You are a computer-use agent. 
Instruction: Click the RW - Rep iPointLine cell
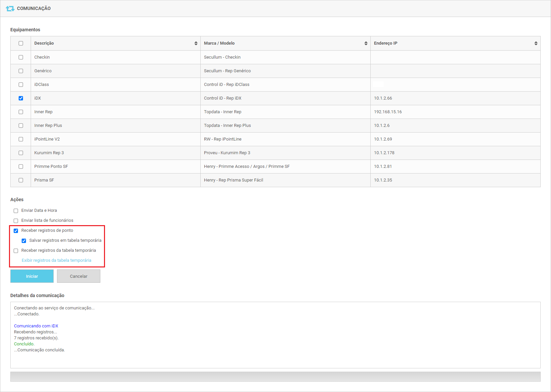[x=285, y=139]
